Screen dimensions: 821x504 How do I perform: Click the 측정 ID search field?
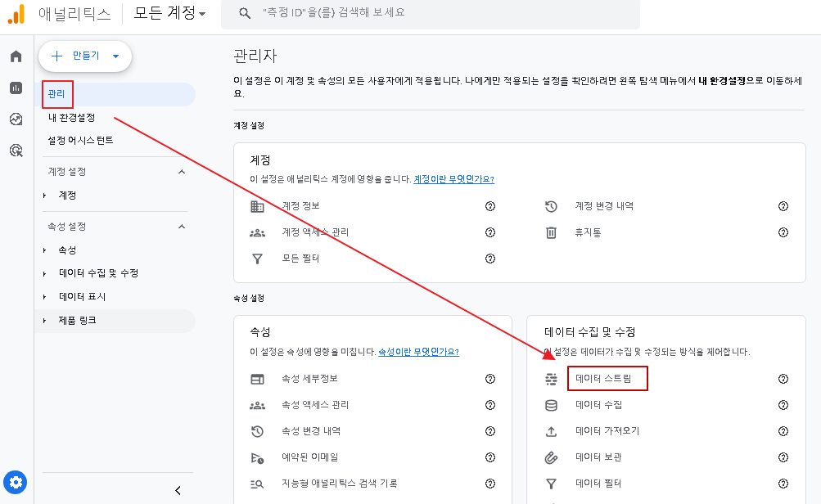point(431,13)
